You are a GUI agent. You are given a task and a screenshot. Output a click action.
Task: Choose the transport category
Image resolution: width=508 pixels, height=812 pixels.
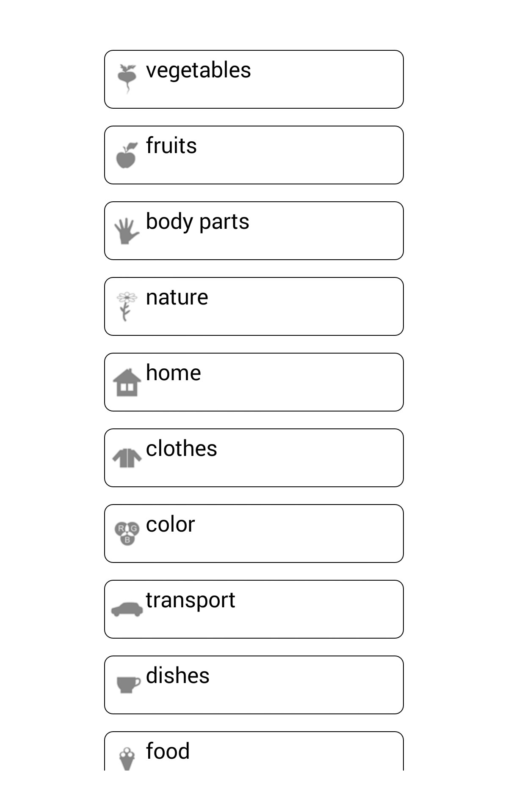[x=254, y=609]
